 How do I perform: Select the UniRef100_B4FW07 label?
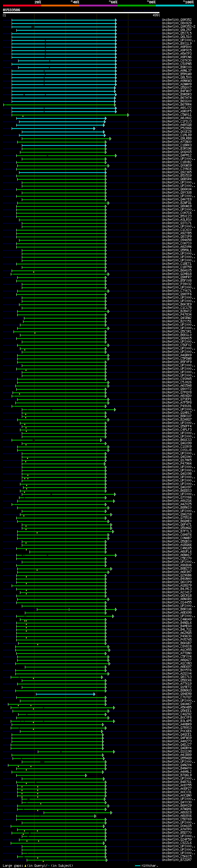[177, 91]
